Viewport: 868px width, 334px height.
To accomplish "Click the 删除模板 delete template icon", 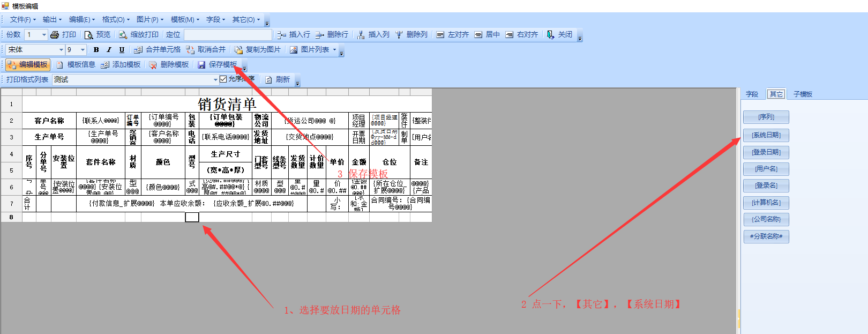I will tap(153, 65).
